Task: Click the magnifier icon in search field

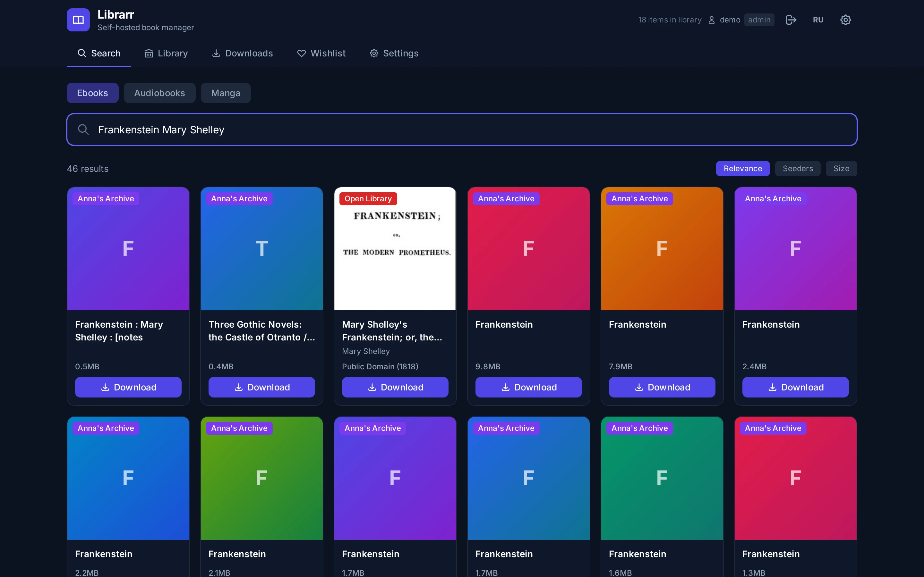Action: [x=83, y=130]
